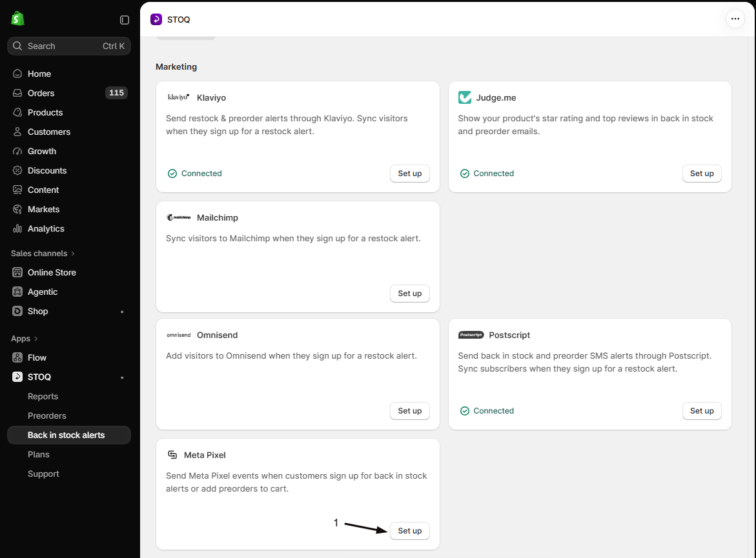Click the Analytics bar chart icon

(17, 228)
